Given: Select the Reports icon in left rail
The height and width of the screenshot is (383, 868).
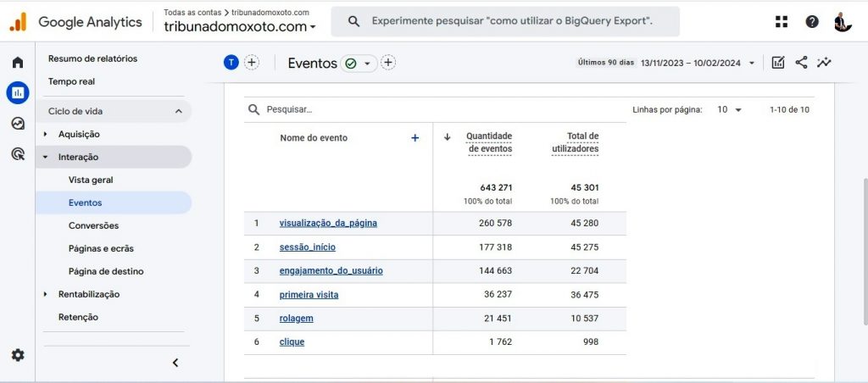Looking at the screenshot, I should click(18, 92).
